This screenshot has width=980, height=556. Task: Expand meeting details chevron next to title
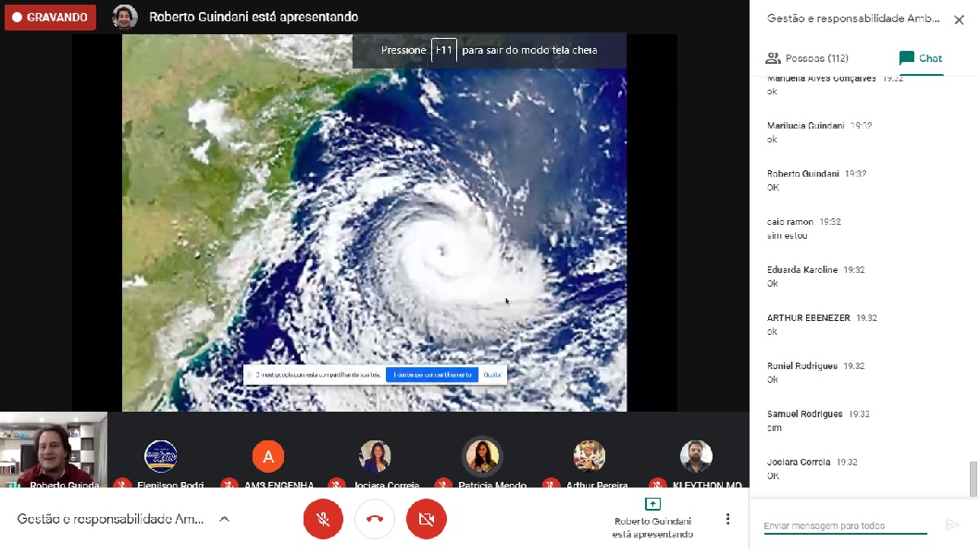(224, 519)
